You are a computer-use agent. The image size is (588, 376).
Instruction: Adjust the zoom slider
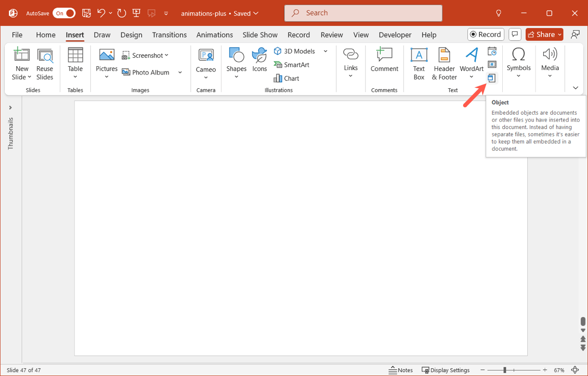pos(505,370)
